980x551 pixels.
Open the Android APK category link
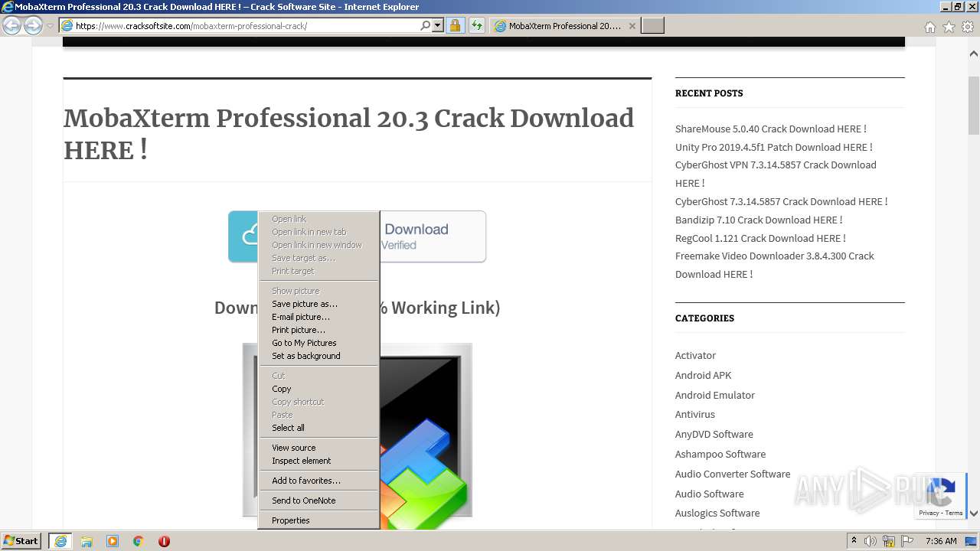(704, 375)
